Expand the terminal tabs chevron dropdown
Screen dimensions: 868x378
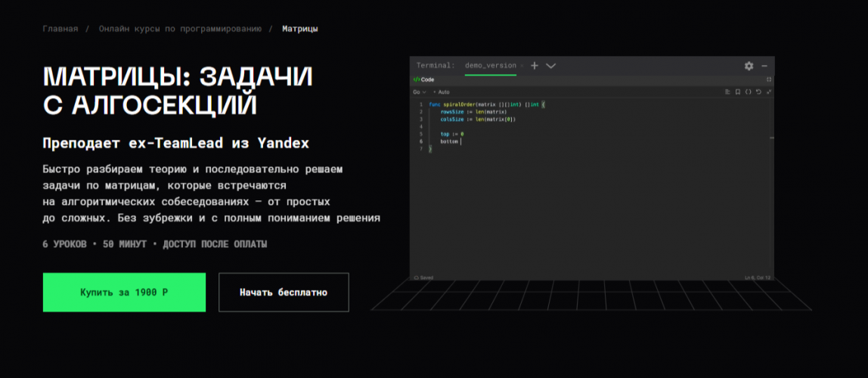(550, 66)
